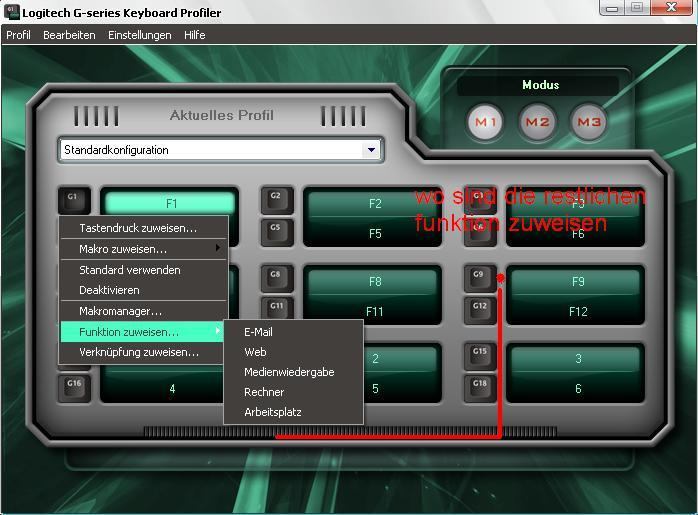Image resolution: width=698 pixels, height=515 pixels.
Task: Select the G11 key button
Action: point(277,308)
